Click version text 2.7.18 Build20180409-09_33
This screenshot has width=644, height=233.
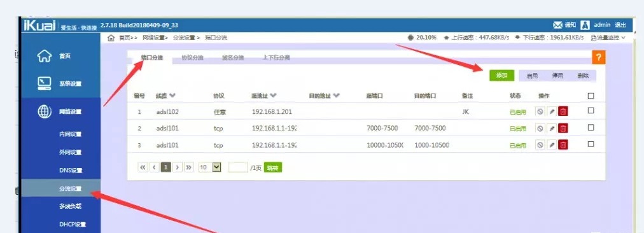[139, 25]
